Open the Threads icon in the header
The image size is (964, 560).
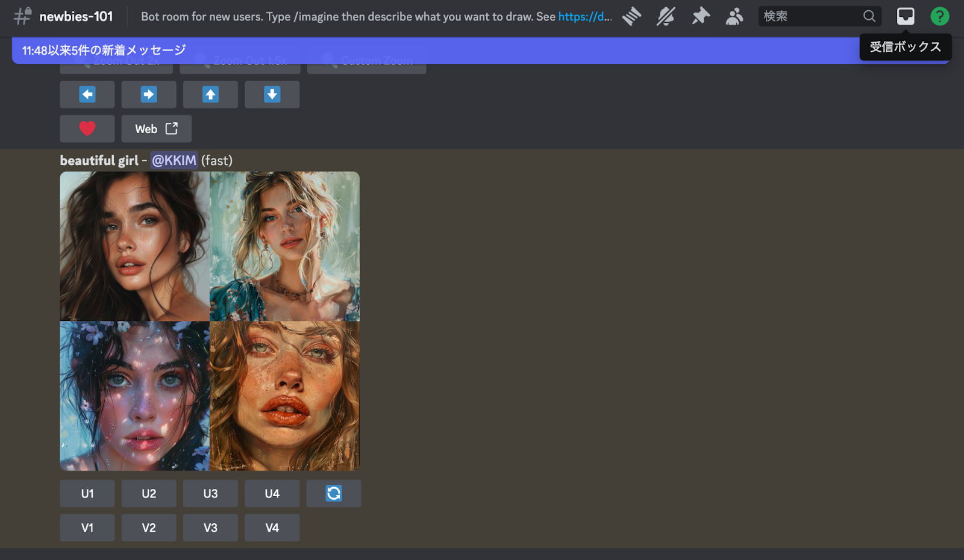(631, 16)
